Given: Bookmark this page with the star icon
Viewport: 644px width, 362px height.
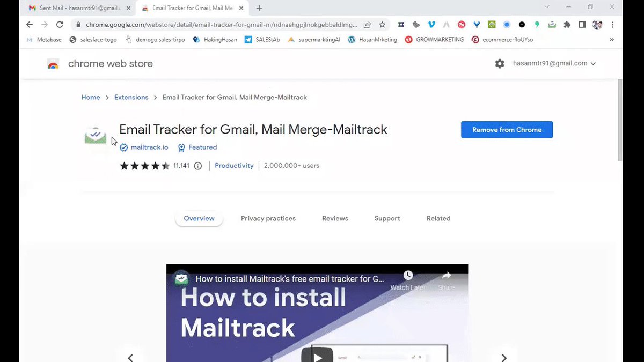Looking at the screenshot, I should click(x=382, y=25).
